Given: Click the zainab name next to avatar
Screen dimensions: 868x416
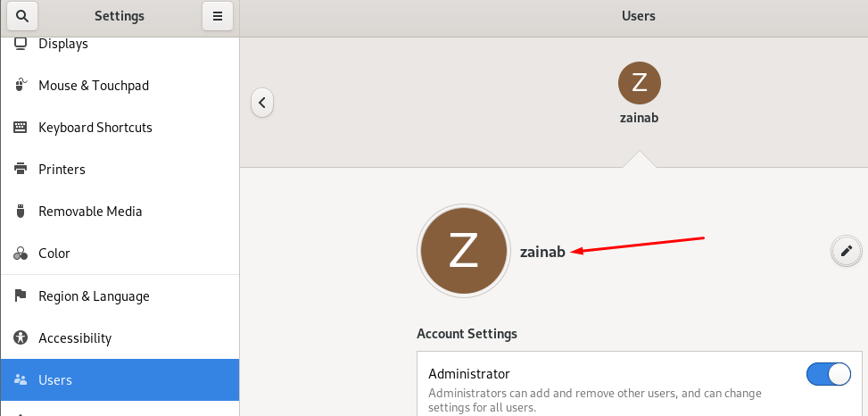Looking at the screenshot, I should pyautogui.click(x=542, y=252).
